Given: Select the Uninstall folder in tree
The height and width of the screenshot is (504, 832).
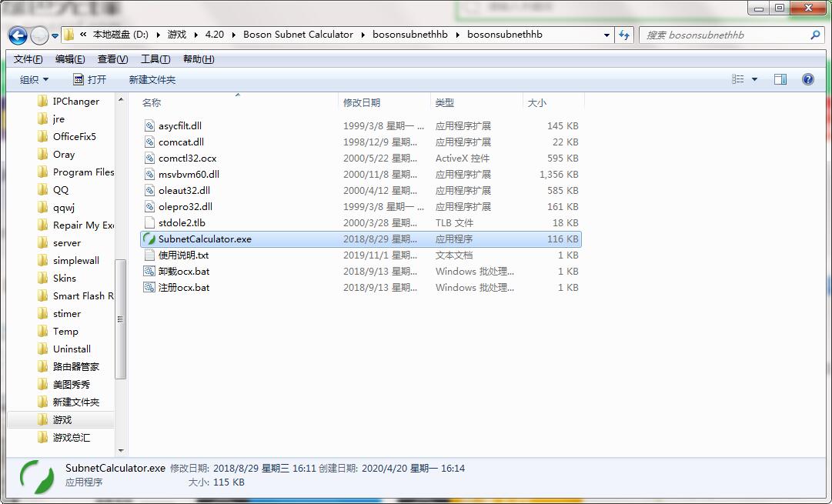Looking at the screenshot, I should click(x=64, y=349).
